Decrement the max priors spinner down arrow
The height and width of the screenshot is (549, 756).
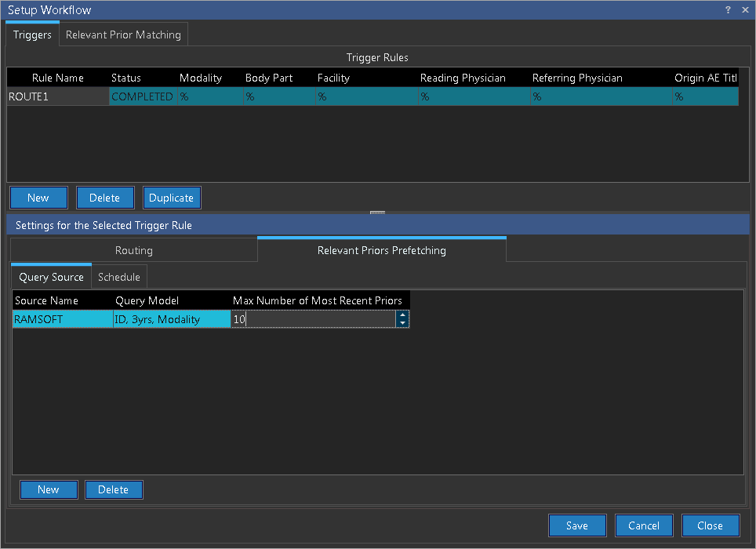(402, 323)
